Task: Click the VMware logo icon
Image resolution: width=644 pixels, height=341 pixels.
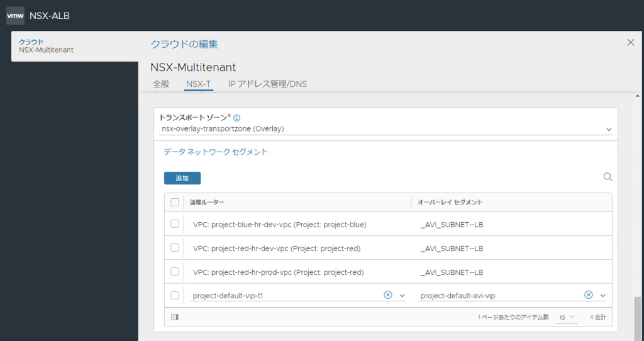Action: 15,16
